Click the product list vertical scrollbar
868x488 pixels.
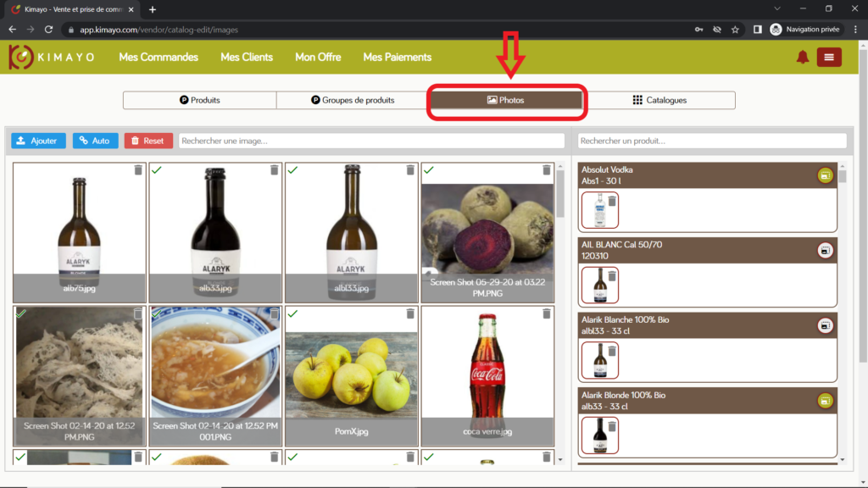[842, 176]
